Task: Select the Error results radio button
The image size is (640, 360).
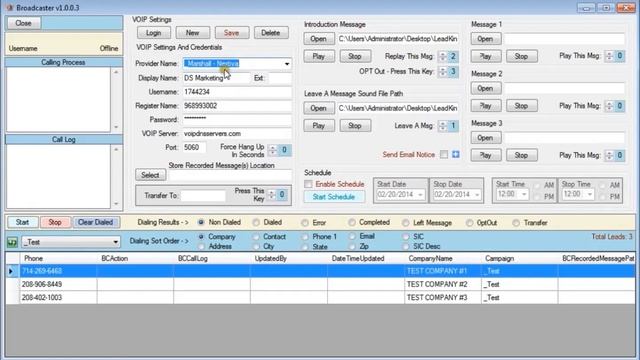Action: [305, 223]
